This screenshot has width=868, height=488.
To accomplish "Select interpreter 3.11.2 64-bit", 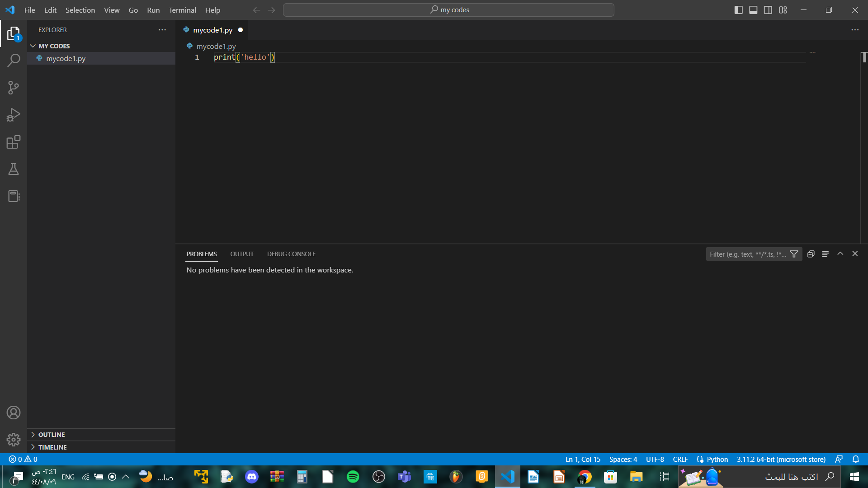I will point(781,459).
